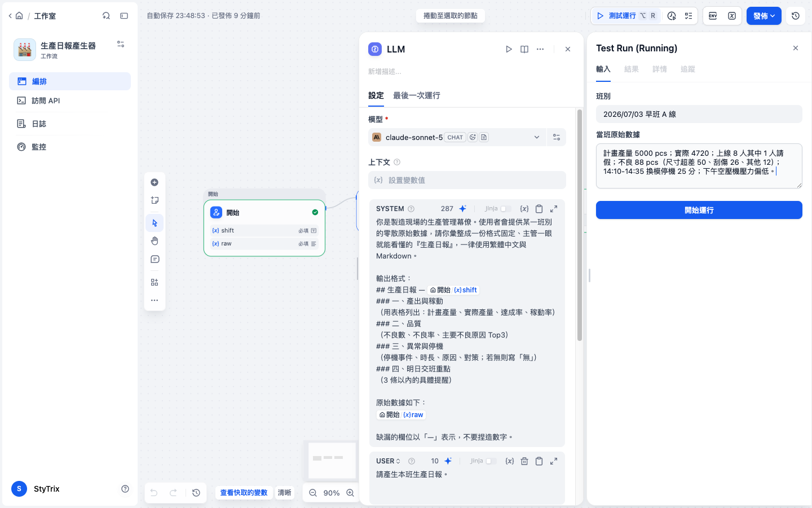Open the conversation variables (x) panel
812x508 pixels.
point(732,16)
